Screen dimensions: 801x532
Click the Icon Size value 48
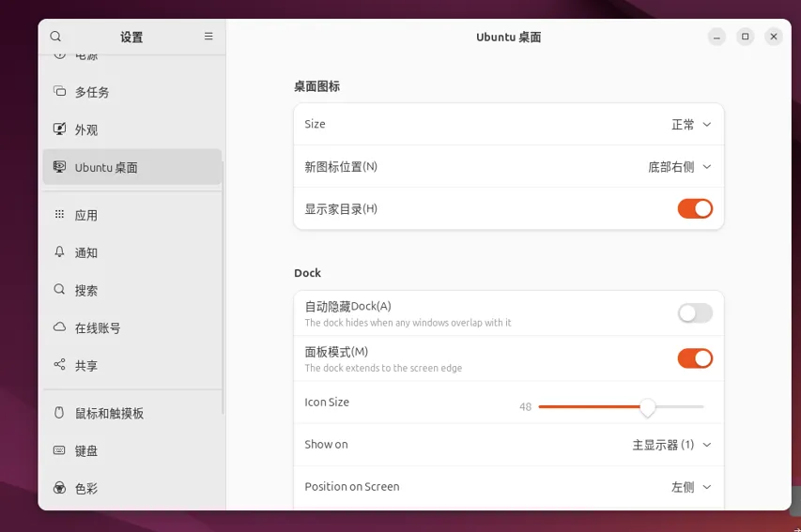(525, 407)
